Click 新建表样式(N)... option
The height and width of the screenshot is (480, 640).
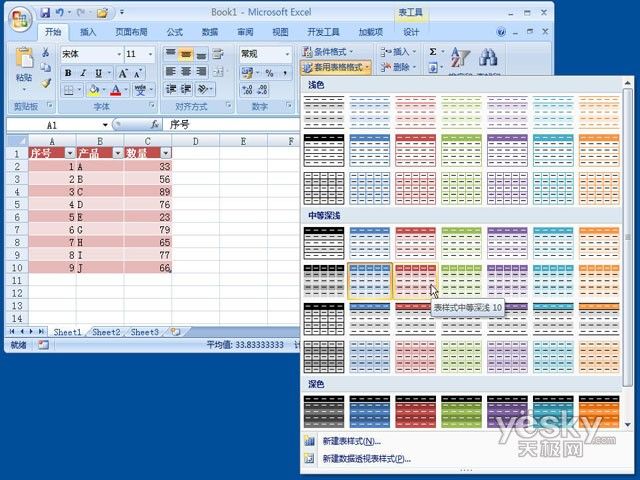point(351,441)
